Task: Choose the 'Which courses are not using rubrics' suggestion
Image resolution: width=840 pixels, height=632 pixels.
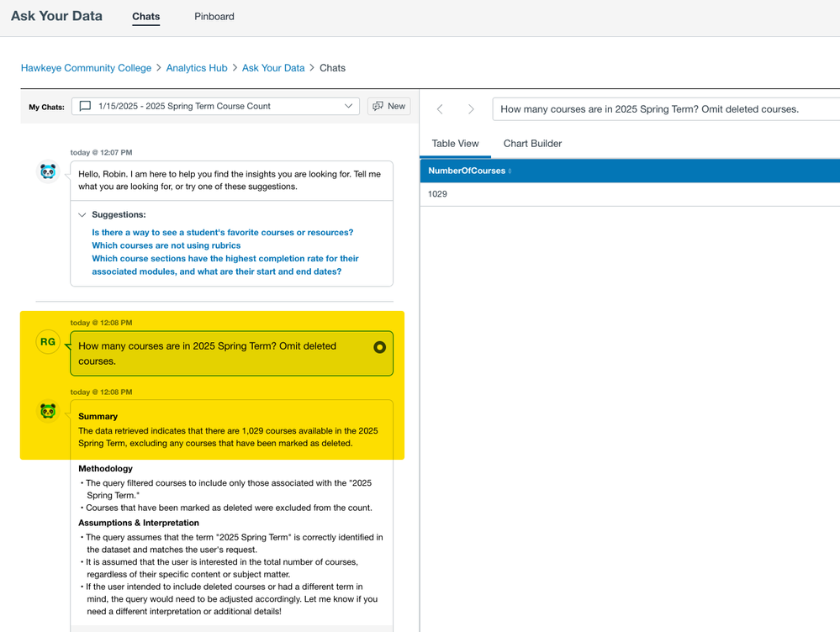Action: click(166, 245)
